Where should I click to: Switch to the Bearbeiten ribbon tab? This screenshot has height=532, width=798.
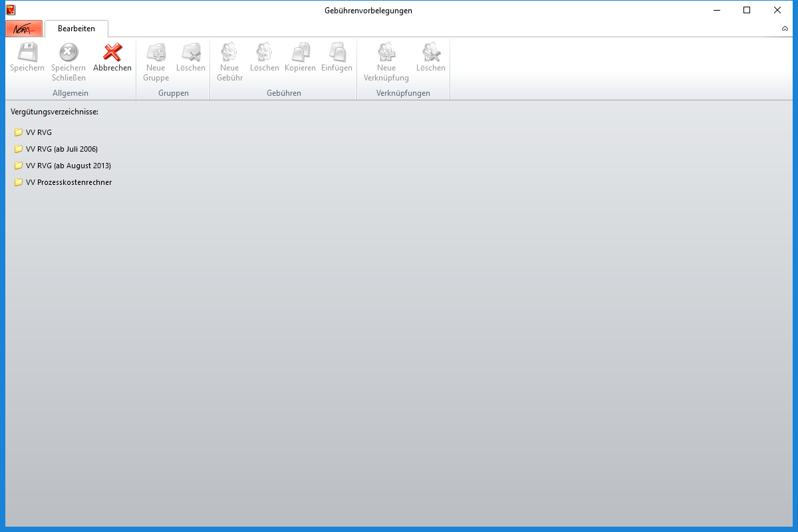[x=76, y=29]
